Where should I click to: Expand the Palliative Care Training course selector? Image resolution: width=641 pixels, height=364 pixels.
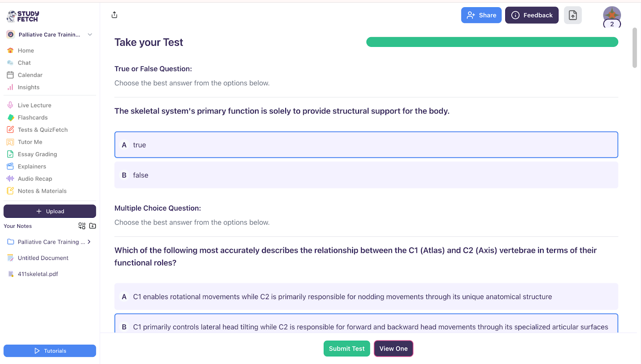pos(90,34)
